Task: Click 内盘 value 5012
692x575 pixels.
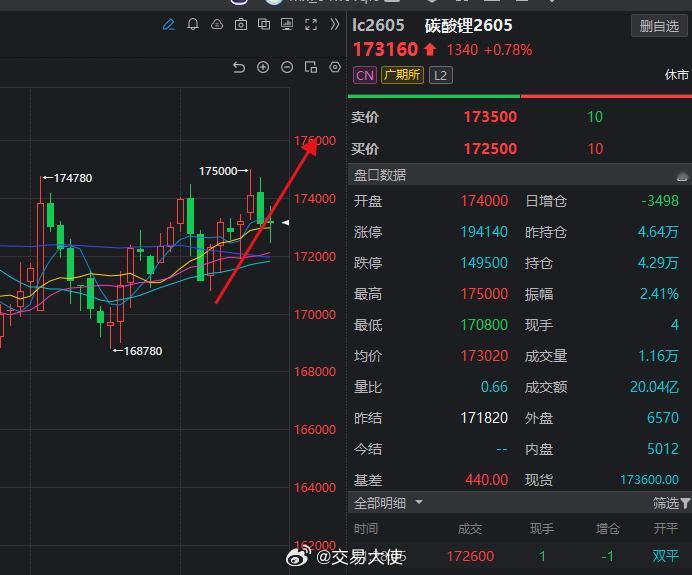Action: (663, 449)
